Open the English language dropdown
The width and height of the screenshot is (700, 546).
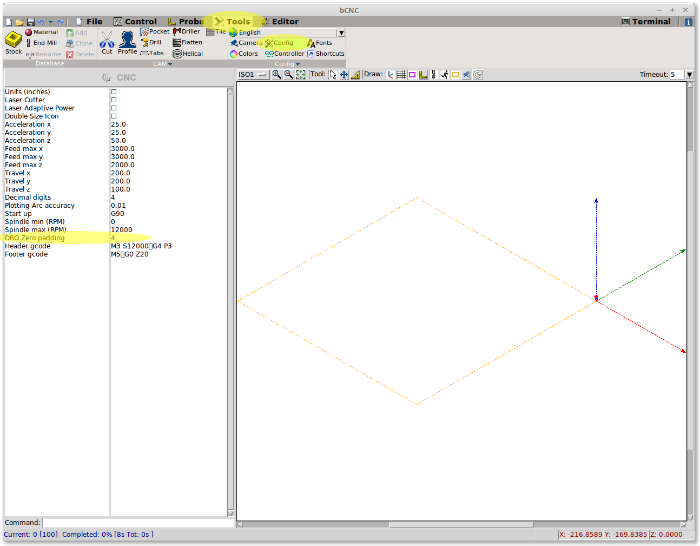click(341, 33)
